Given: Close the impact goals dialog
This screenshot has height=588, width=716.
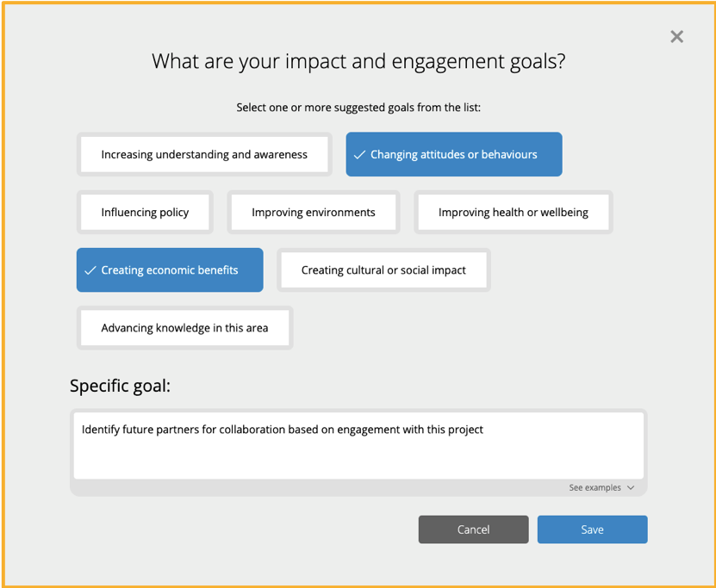Looking at the screenshot, I should tap(676, 36).
